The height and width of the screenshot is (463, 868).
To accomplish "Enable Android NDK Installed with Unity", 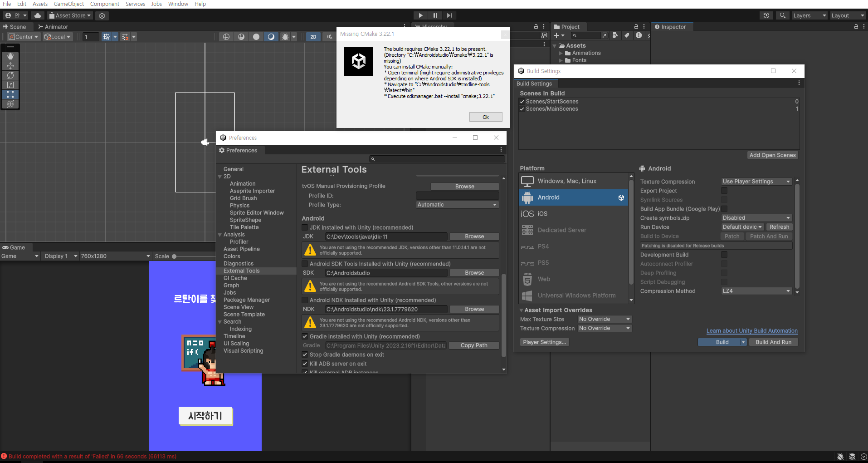I will click(x=305, y=300).
